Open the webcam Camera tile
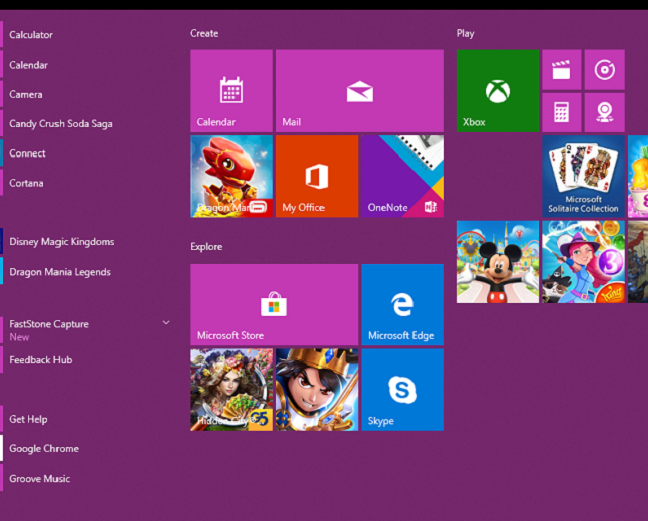The image size is (648, 521). tap(605, 112)
